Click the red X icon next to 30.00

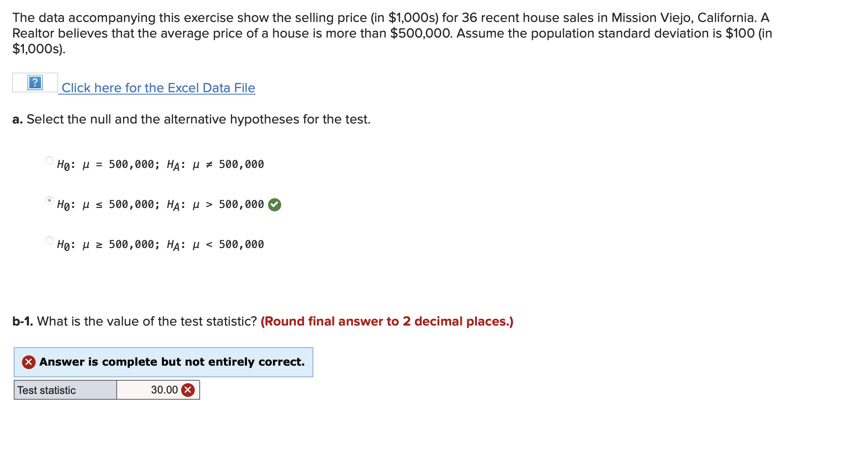tap(188, 390)
